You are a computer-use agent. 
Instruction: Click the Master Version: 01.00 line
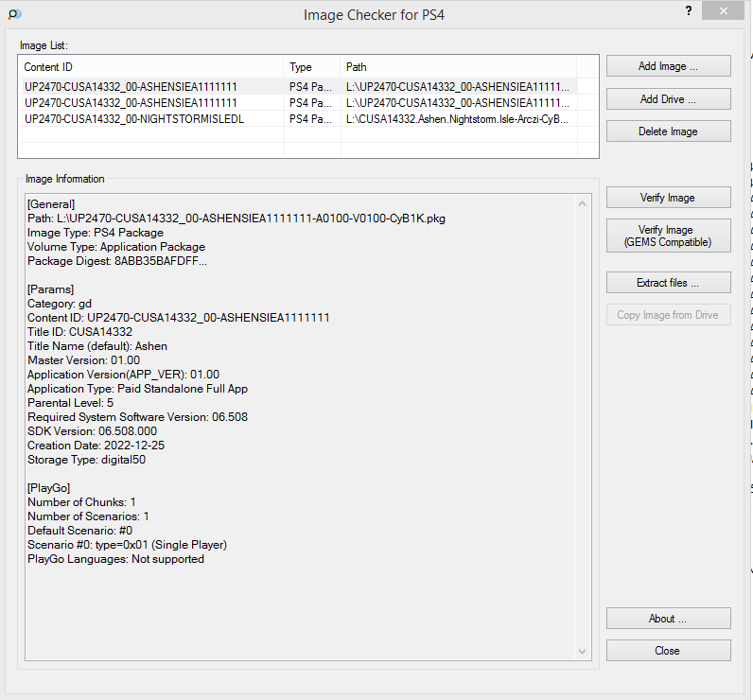pyautogui.click(x=84, y=360)
